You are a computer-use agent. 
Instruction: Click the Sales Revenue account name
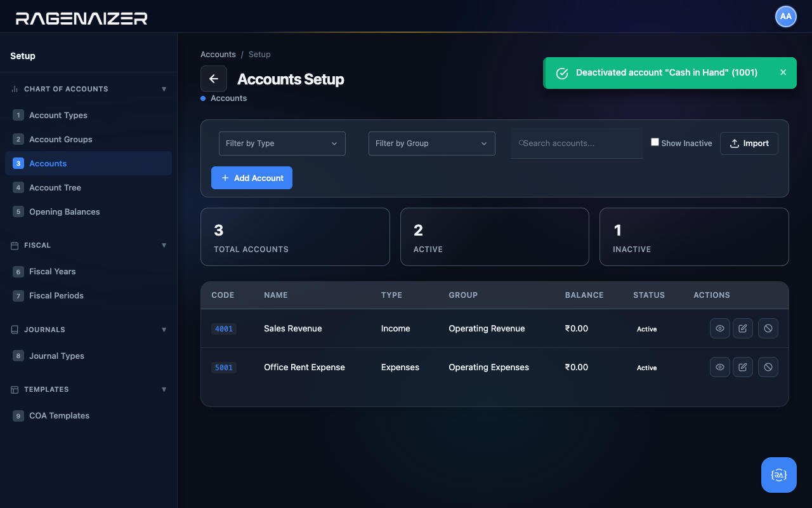tap(293, 328)
